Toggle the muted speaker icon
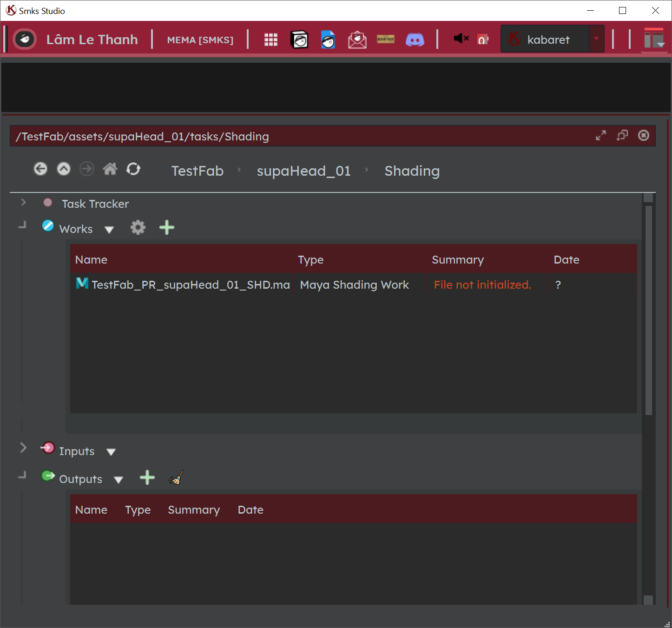 461,39
